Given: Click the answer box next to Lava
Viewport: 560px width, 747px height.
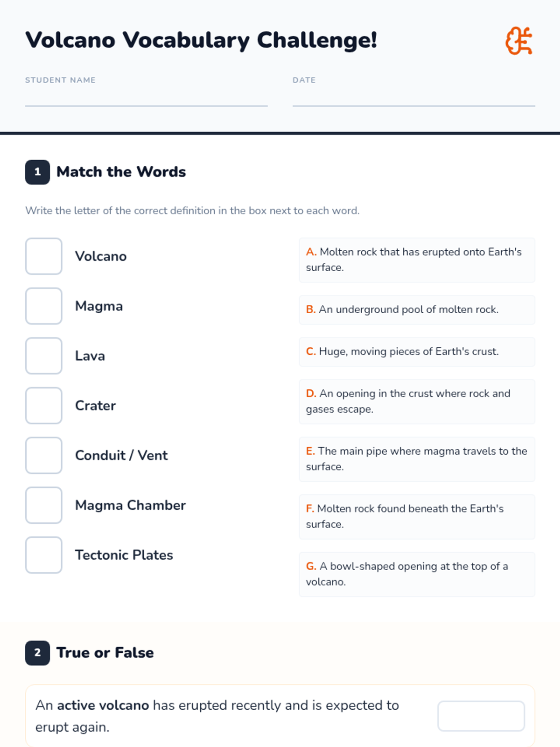Looking at the screenshot, I should (x=44, y=356).
